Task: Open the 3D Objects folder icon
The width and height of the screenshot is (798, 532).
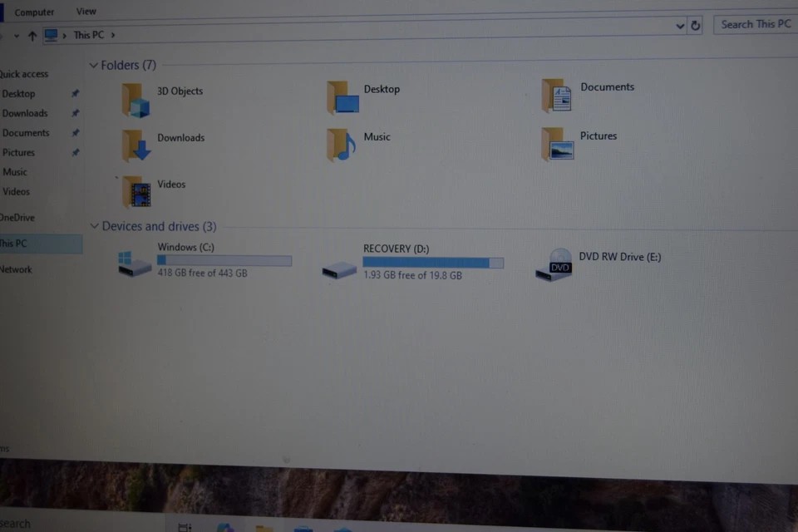Action: [x=135, y=101]
